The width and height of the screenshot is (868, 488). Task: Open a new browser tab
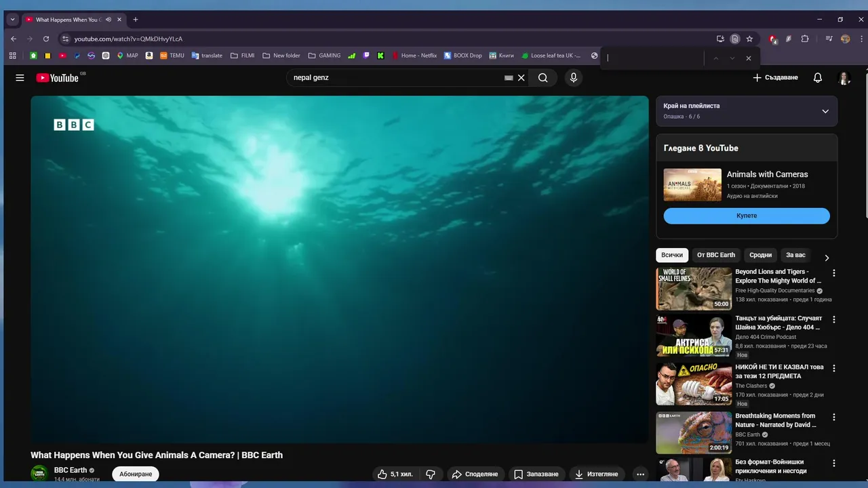[x=136, y=20]
